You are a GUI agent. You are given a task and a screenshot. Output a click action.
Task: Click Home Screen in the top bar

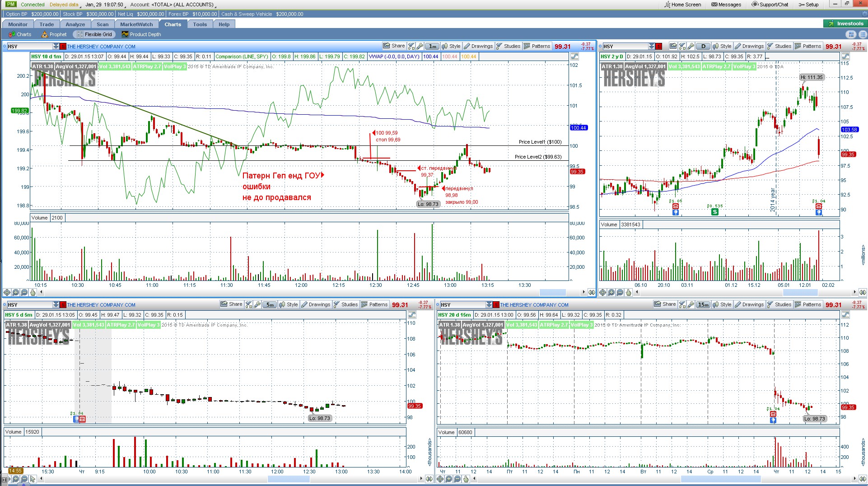point(682,5)
